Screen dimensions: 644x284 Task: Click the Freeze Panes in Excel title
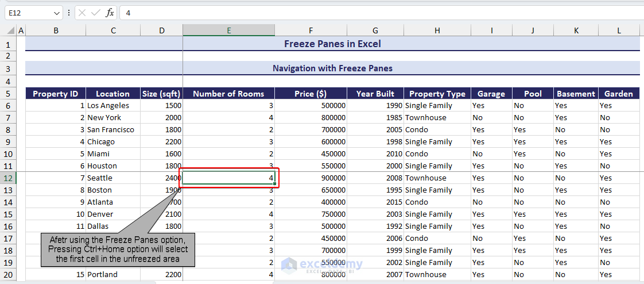332,44
